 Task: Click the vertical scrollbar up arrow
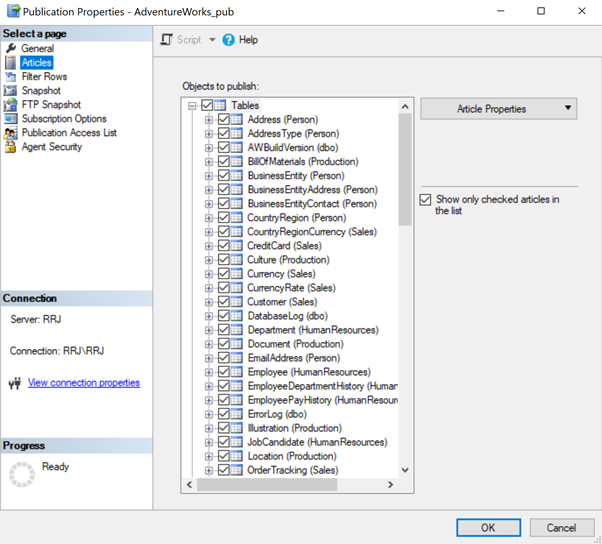point(405,106)
